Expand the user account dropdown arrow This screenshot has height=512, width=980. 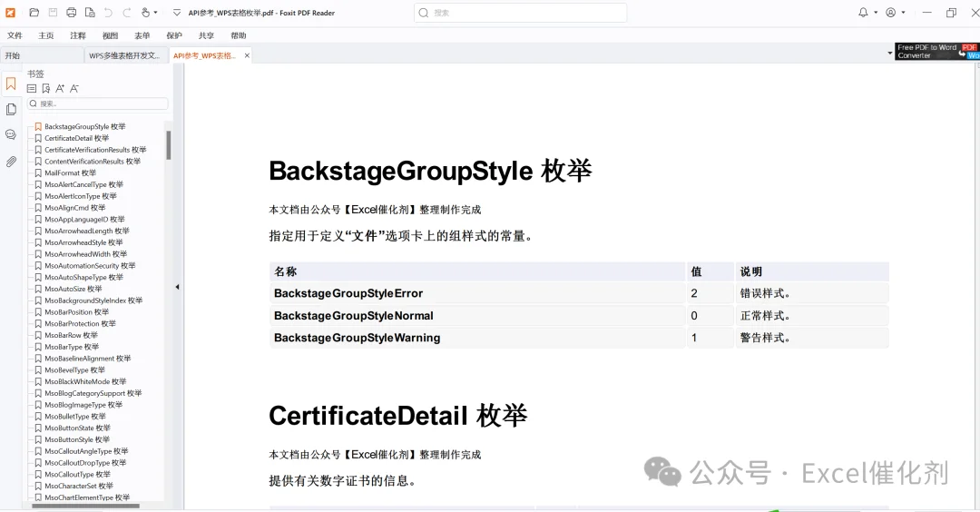click(903, 13)
